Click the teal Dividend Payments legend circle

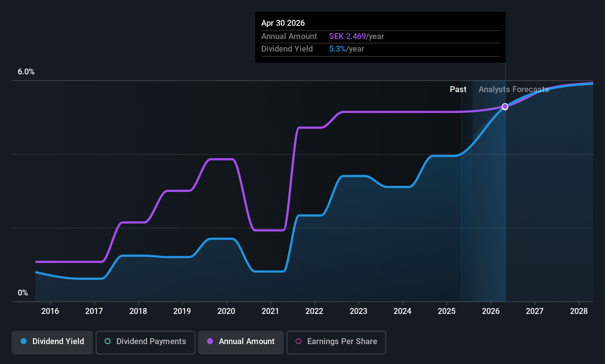[x=108, y=341]
